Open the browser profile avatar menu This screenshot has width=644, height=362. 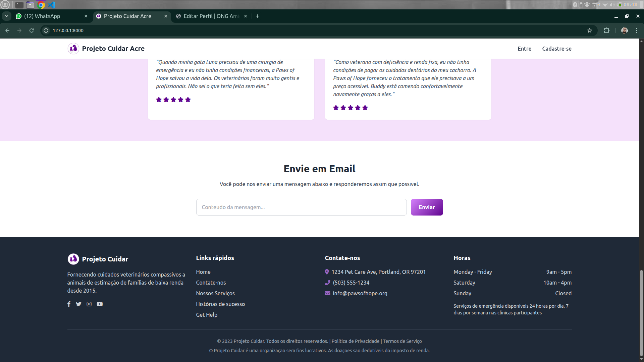(x=624, y=30)
